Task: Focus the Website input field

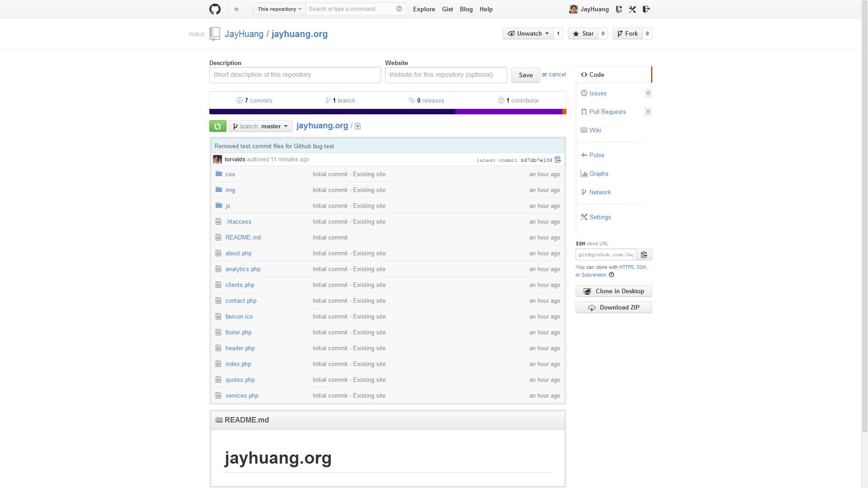Action: pyautogui.click(x=446, y=75)
